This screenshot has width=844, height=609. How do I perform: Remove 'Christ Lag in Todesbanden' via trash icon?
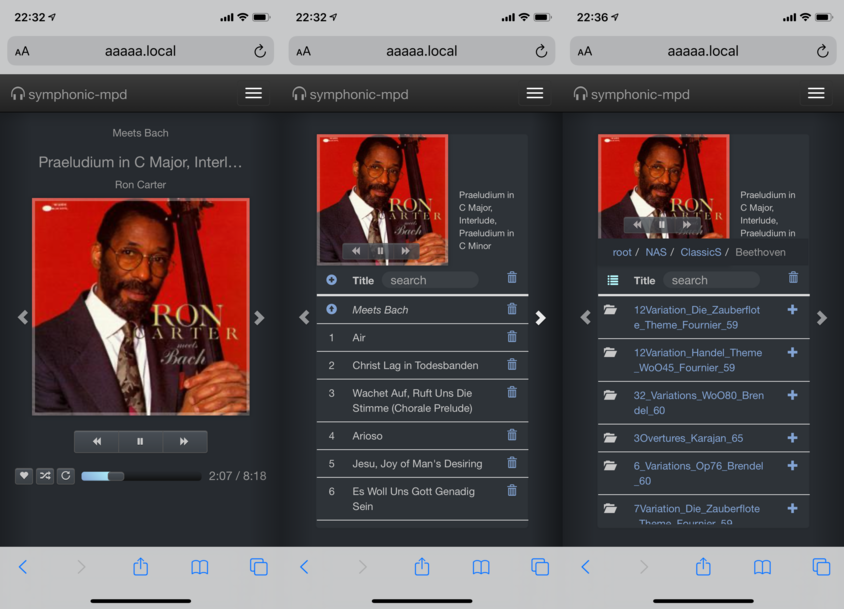point(512,365)
